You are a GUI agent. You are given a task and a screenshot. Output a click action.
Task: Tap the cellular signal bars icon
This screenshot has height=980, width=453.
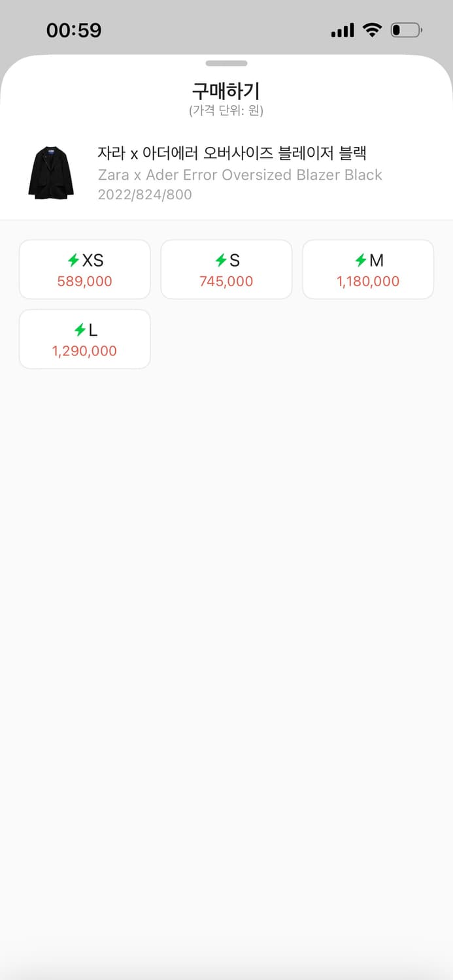343,30
